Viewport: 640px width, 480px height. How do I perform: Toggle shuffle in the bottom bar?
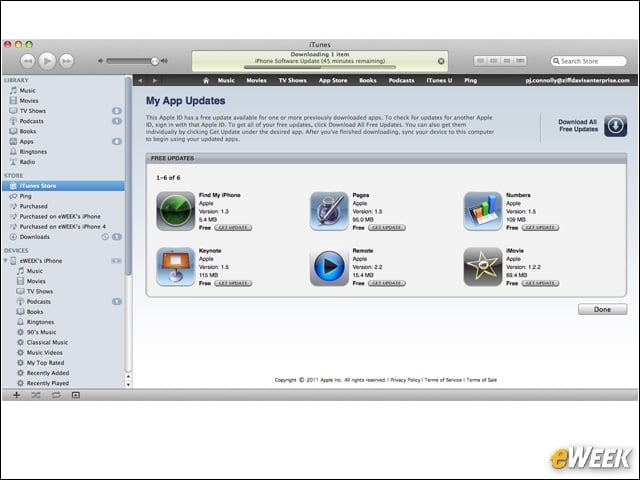click(36, 395)
